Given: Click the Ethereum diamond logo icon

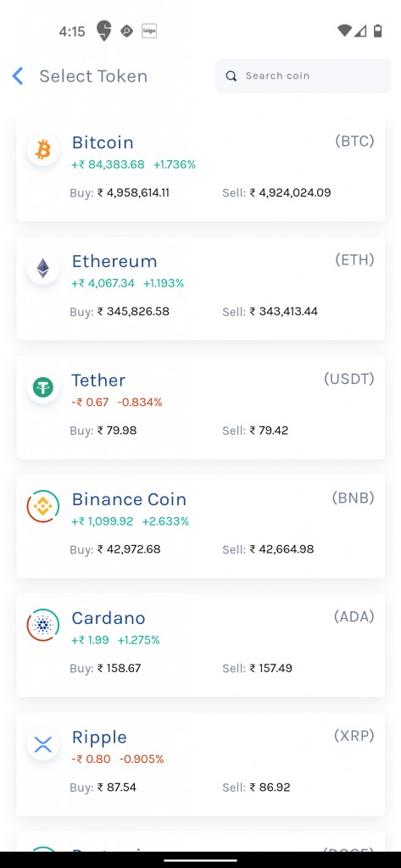Looking at the screenshot, I should [43, 269].
